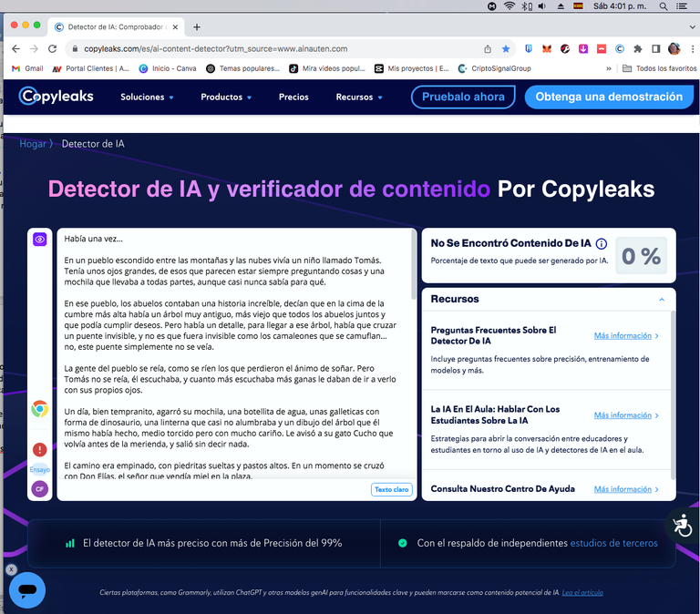Go back with browser back arrow

16,48
